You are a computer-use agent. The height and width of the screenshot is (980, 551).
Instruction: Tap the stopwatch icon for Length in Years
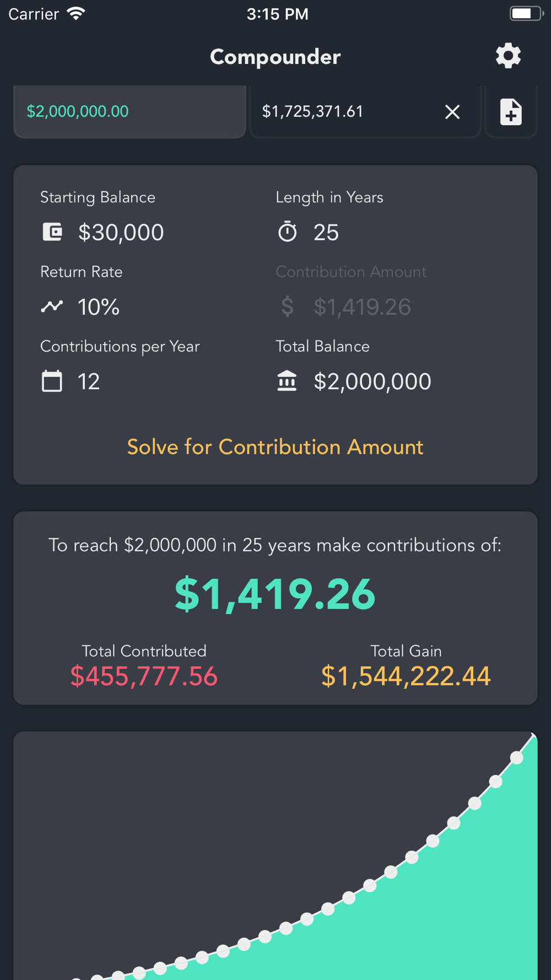point(287,232)
